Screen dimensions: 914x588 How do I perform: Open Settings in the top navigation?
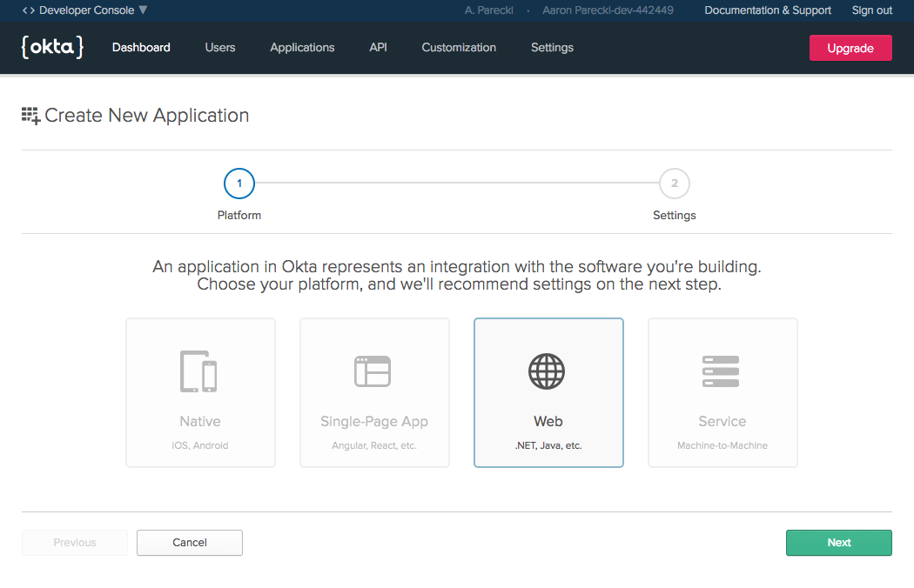(552, 48)
